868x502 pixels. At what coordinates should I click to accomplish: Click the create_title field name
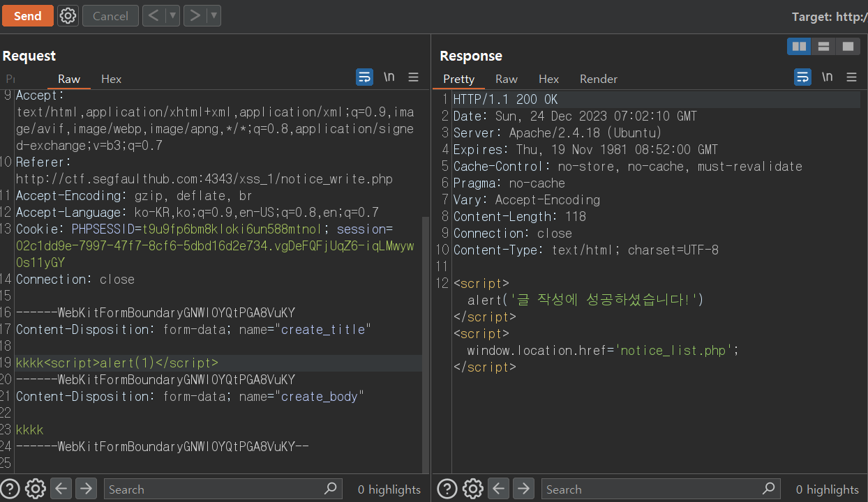point(323,329)
